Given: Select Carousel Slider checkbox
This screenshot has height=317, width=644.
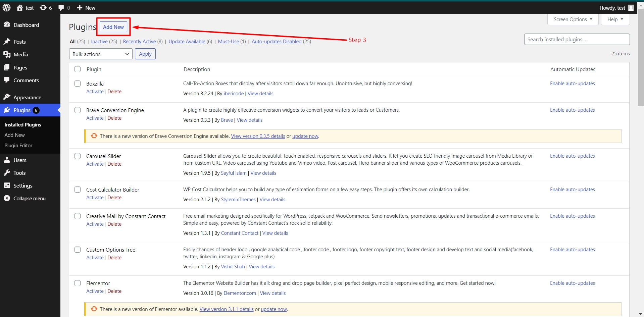Looking at the screenshot, I should pyautogui.click(x=78, y=156).
